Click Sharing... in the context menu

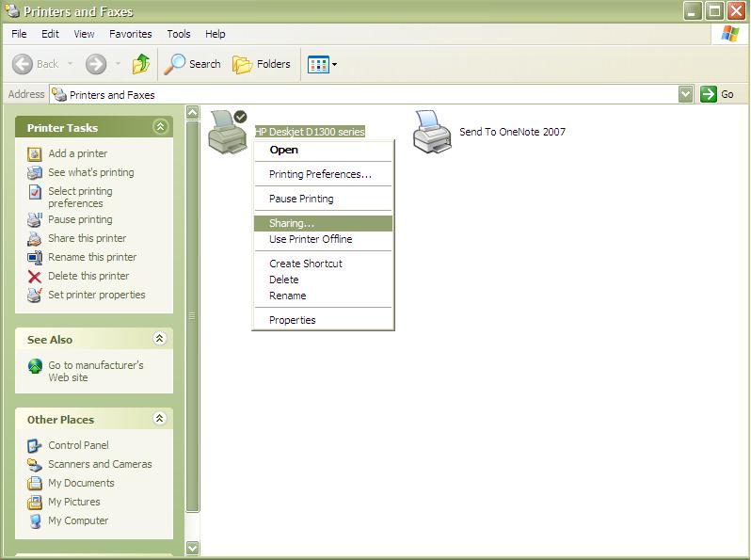pos(324,223)
